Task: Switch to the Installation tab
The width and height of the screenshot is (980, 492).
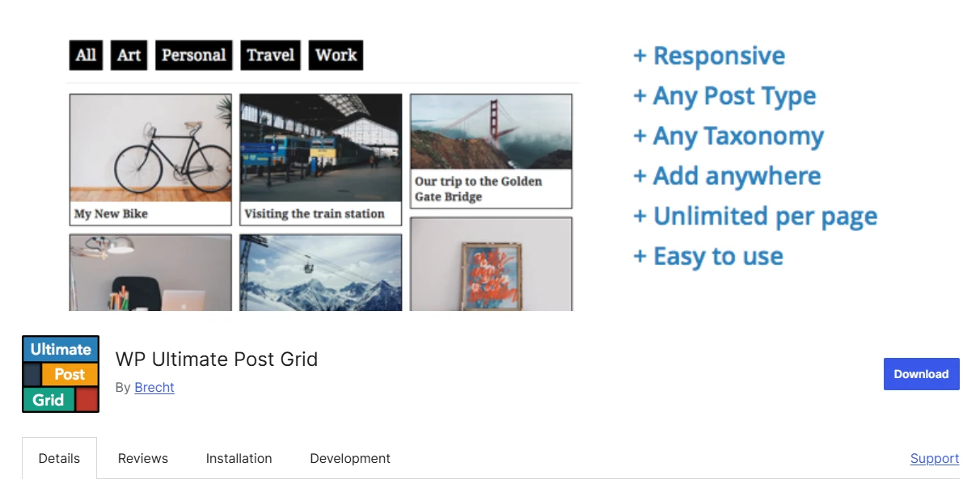Action: pyautogui.click(x=239, y=458)
